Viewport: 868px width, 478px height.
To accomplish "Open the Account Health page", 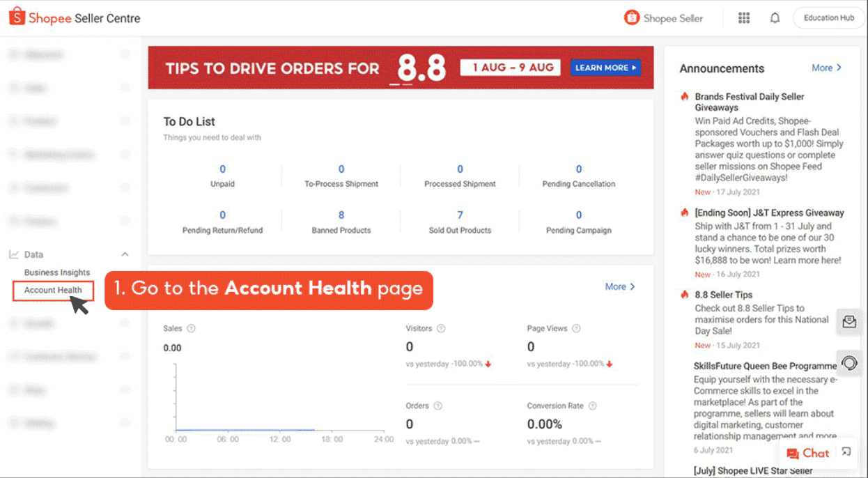I will pyautogui.click(x=53, y=291).
